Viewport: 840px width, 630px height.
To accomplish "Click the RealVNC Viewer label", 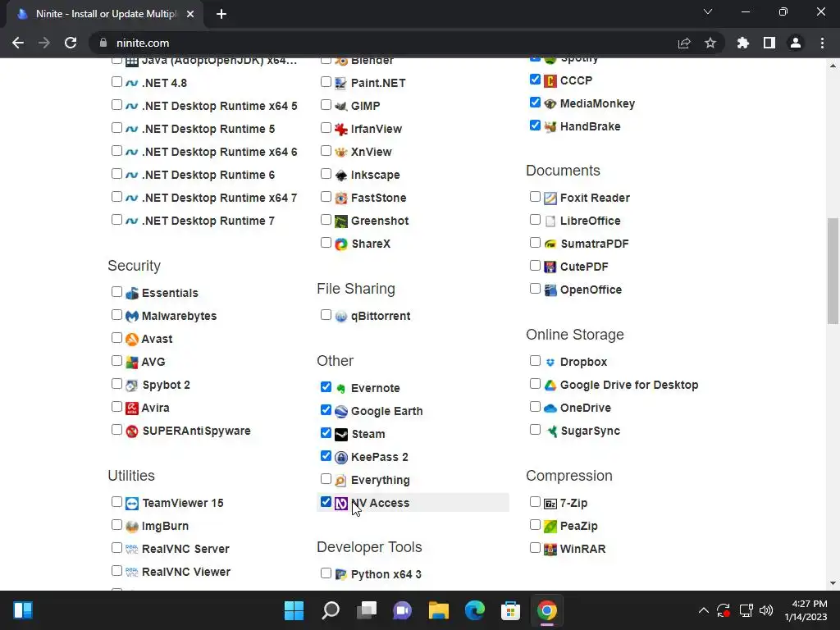I will click(x=186, y=572).
